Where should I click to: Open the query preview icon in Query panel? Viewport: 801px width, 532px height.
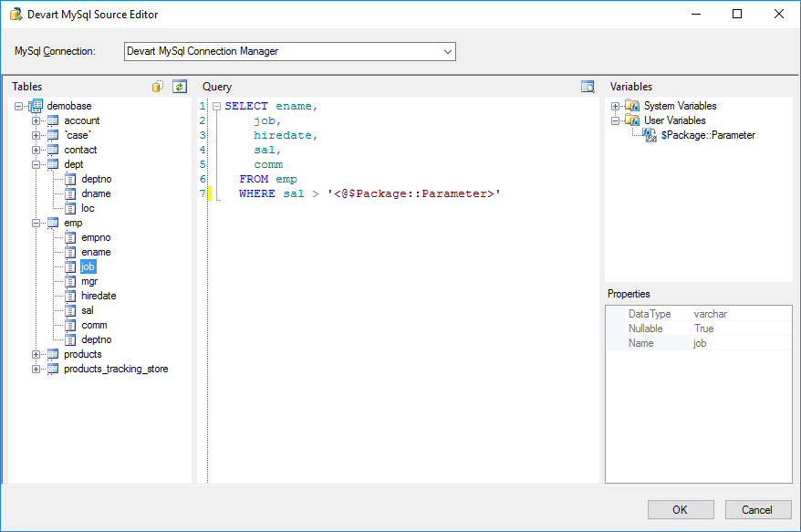(588, 86)
